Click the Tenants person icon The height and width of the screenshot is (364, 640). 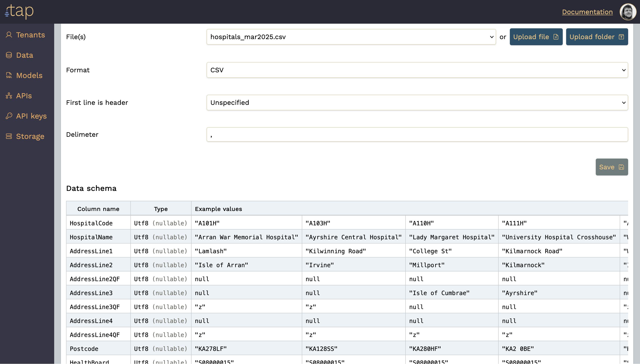click(9, 35)
